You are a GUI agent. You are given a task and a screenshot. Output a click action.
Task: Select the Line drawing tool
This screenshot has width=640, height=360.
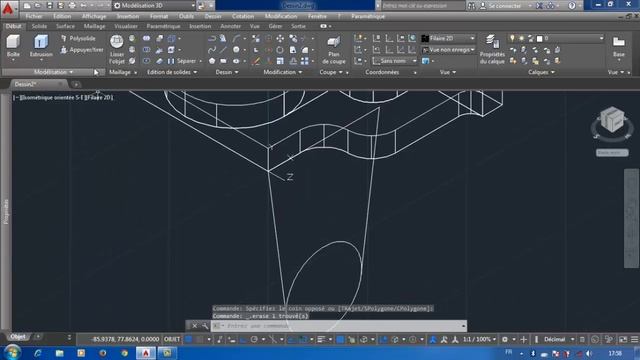223,50
